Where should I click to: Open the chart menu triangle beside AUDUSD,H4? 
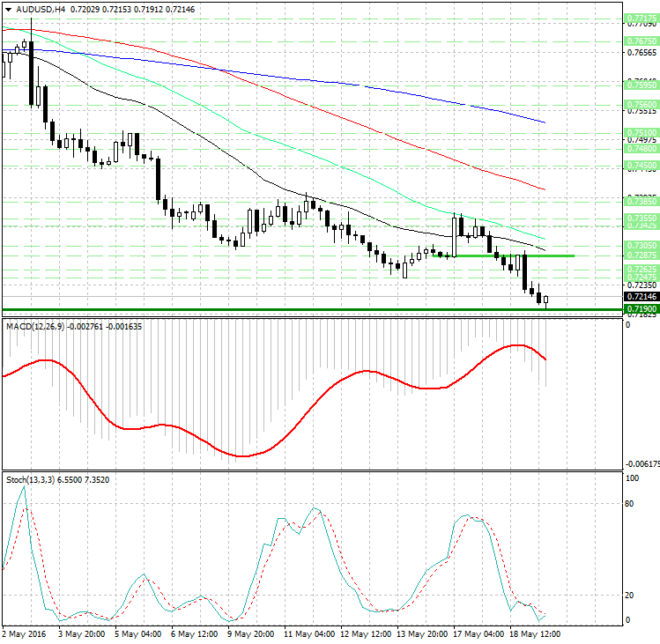(8, 10)
